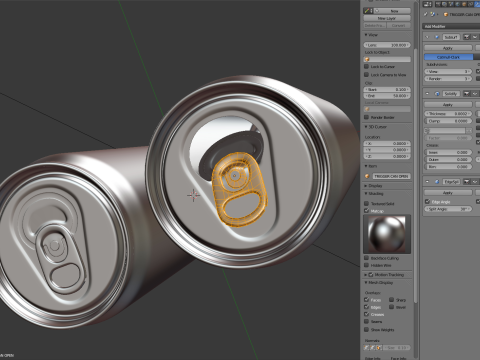Collapse the Subsurf modifier panel
This screenshot has height=360, width=480.
coord(428,37)
